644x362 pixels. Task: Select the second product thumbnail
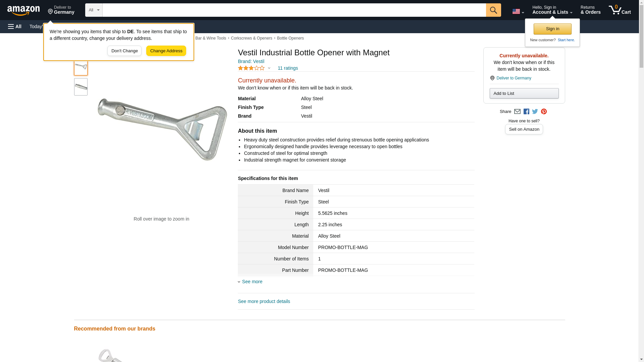tap(81, 87)
